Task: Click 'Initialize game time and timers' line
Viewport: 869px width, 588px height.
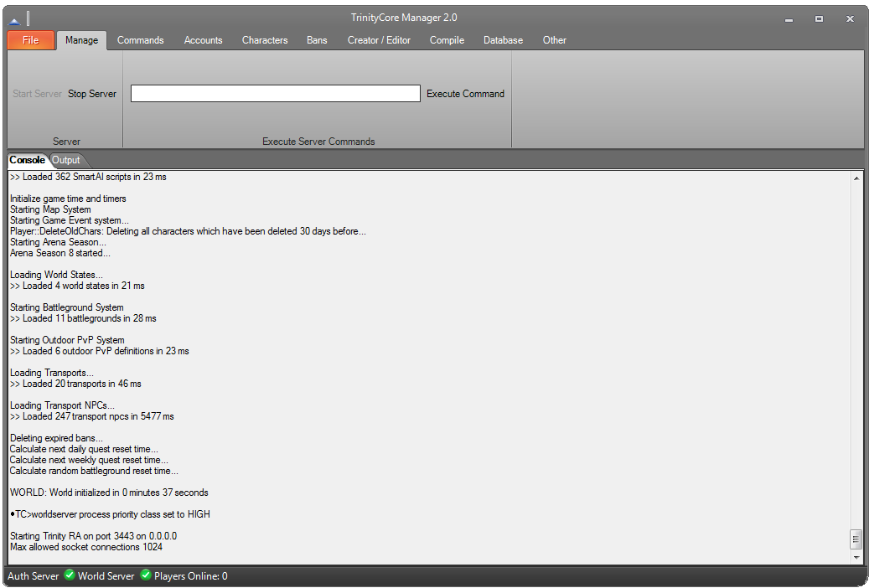Action: pos(68,199)
